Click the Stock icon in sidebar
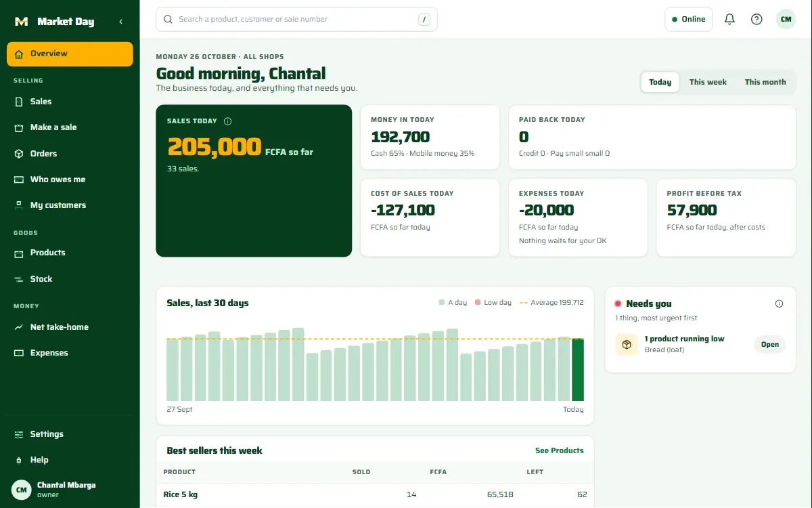 (18, 279)
